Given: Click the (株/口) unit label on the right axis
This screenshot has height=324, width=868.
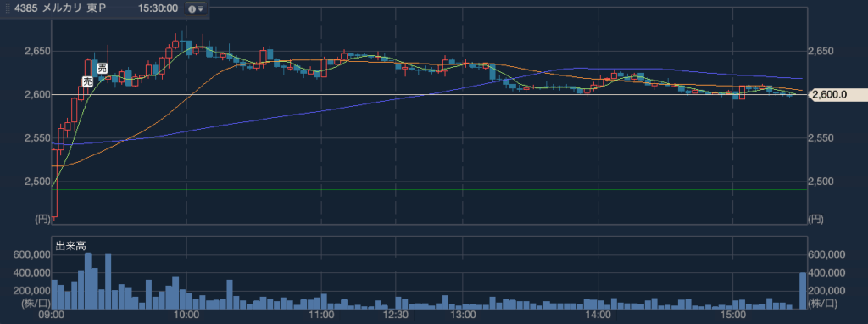Looking at the screenshot, I should 822,303.
